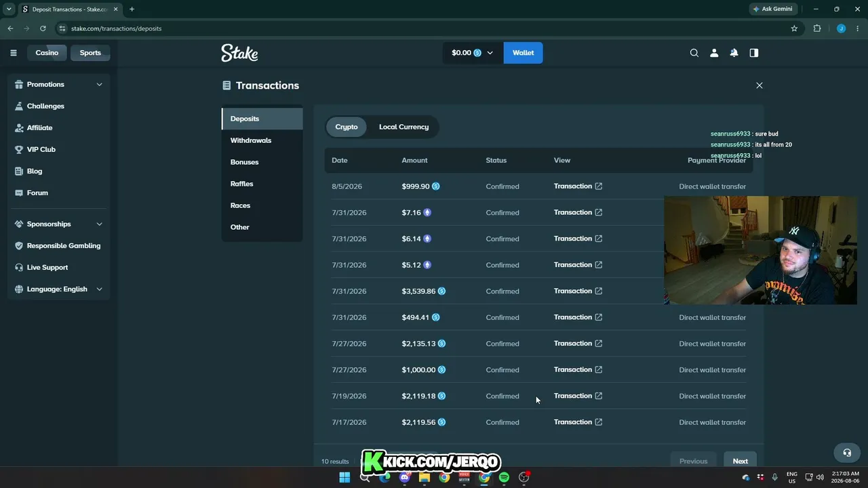Open Spotify from the taskbar

504,477
